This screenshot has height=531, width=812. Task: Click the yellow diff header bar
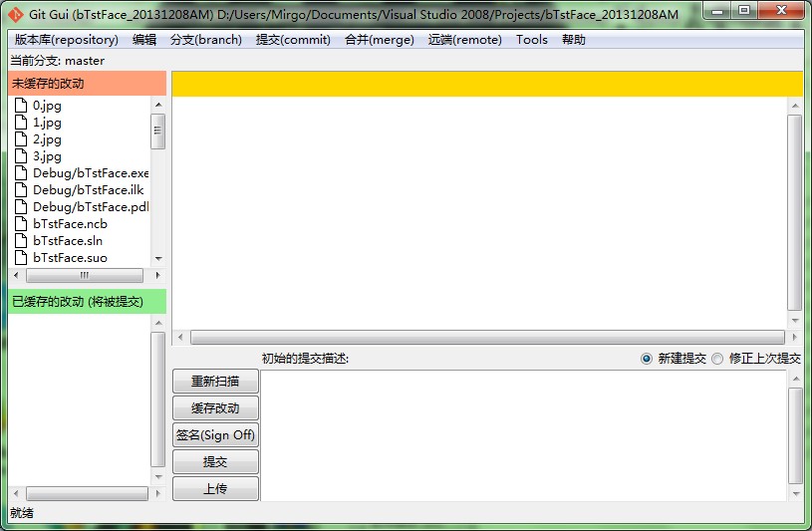click(487, 84)
